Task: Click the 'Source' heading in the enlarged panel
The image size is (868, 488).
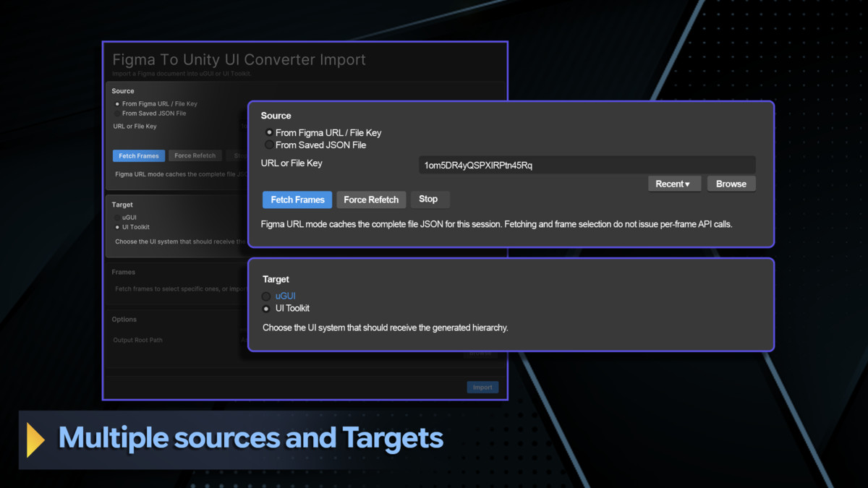Action: pos(276,116)
